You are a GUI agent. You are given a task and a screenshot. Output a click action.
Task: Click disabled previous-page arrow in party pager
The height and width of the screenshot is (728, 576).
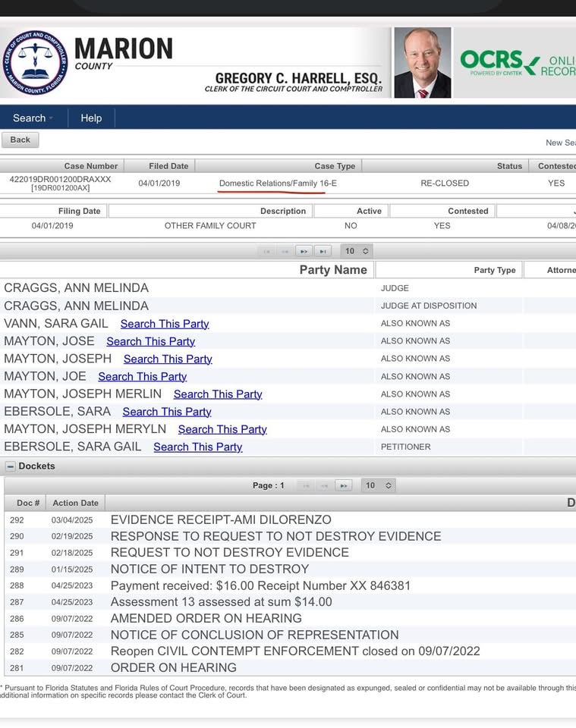click(x=285, y=251)
